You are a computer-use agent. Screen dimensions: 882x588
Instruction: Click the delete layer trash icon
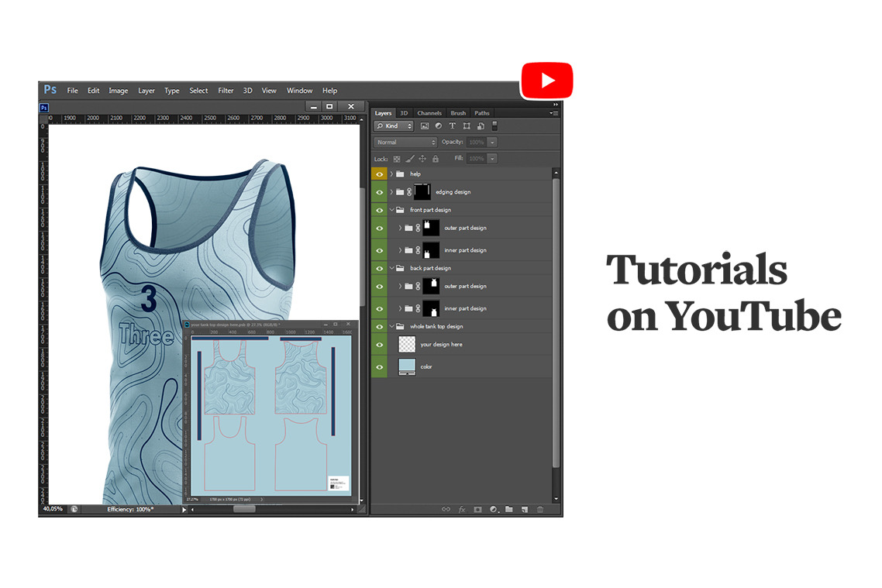540,509
